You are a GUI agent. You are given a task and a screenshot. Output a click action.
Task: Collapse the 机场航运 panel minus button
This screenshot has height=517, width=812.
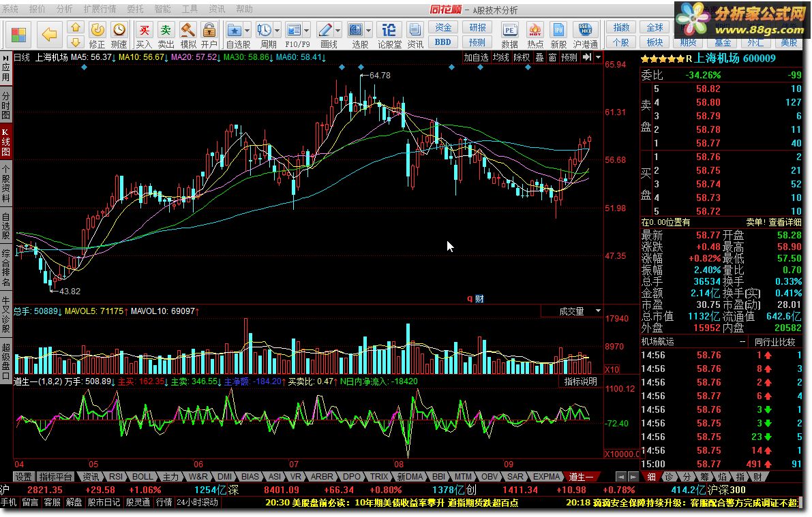[x=742, y=342]
